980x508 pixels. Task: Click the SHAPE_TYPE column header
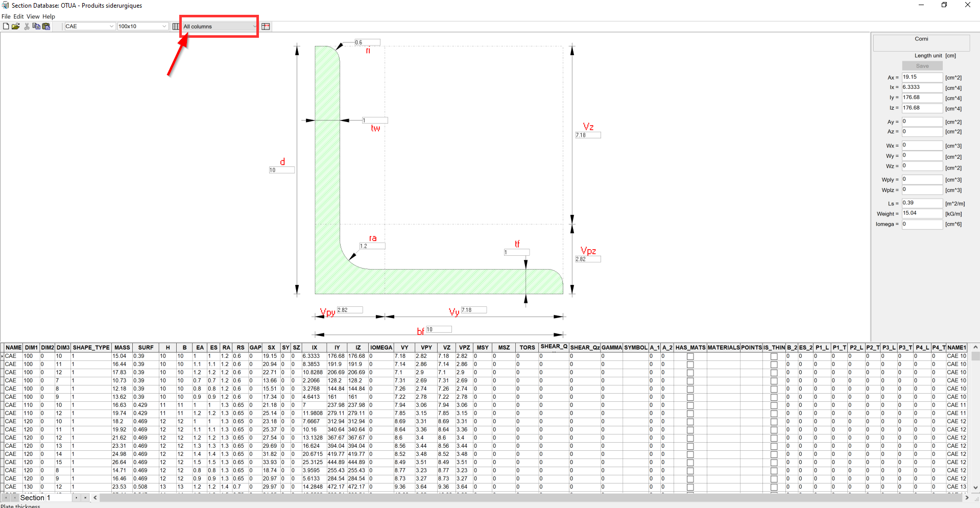(x=91, y=348)
